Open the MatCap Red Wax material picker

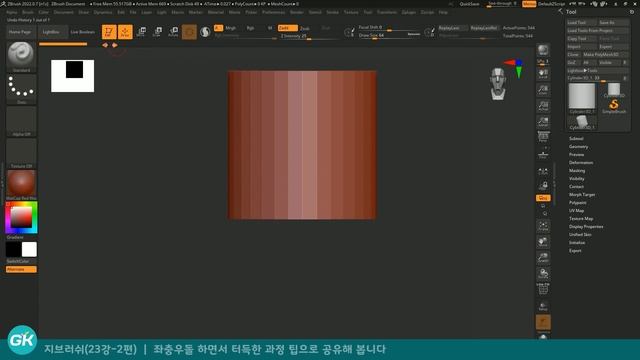tap(21, 185)
